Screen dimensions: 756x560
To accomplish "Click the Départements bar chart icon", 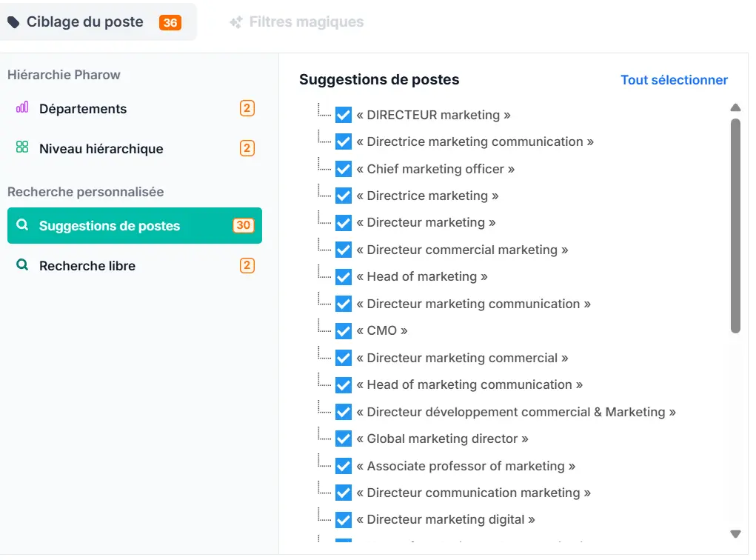I will click(x=22, y=108).
